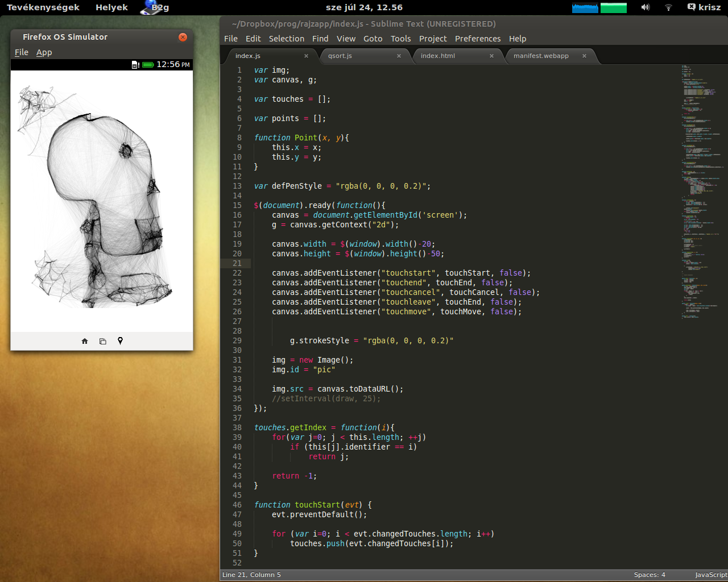Open Tevékenységek activities overview
The height and width of the screenshot is (582, 728).
(43, 7)
